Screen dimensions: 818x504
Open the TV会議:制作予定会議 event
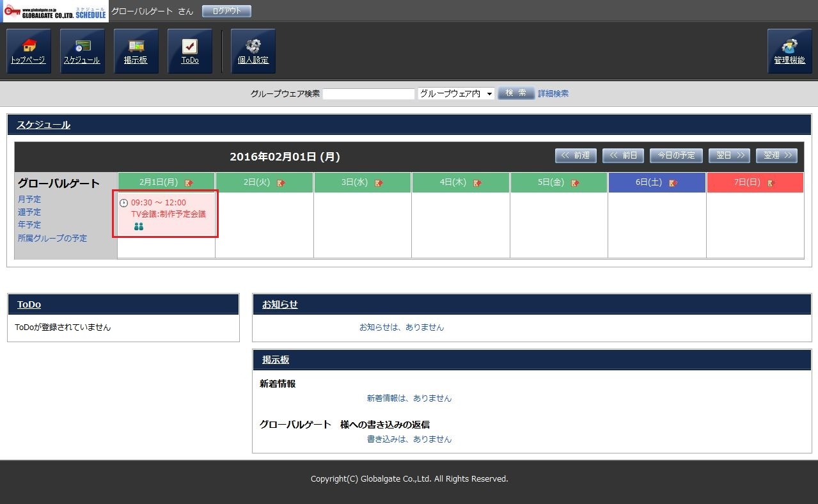tap(168, 214)
